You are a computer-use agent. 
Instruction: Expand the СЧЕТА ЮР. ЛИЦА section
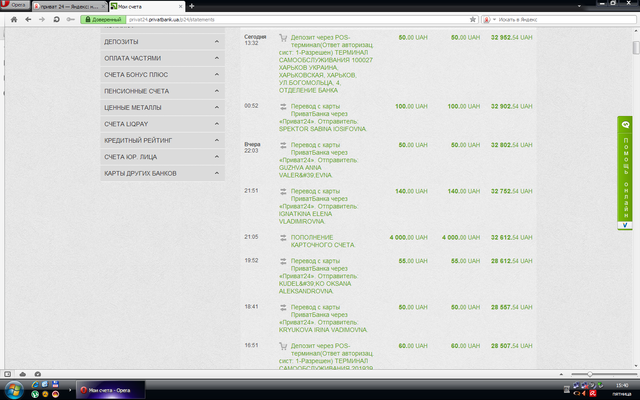point(162,157)
